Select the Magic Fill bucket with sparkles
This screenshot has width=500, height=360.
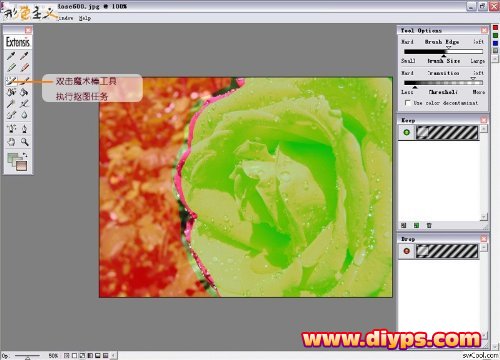[11, 92]
